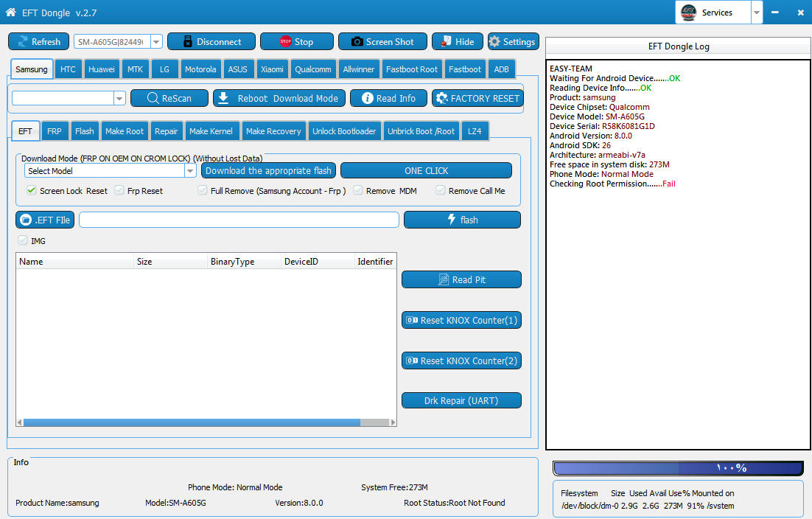Image resolution: width=812 pixels, height=519 pixels.
Task: Click 'Device Serial: R58K6081G1D' log line
Action: [x=602, y=126]
